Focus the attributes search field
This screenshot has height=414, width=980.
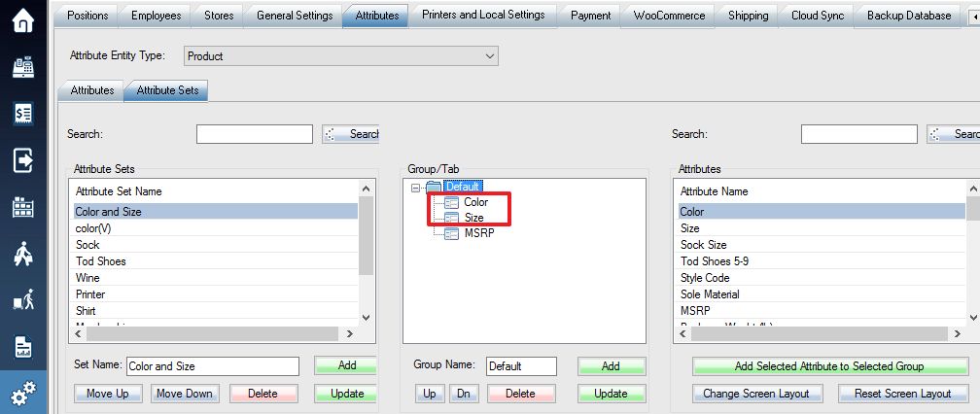click(x=859, y=134)
